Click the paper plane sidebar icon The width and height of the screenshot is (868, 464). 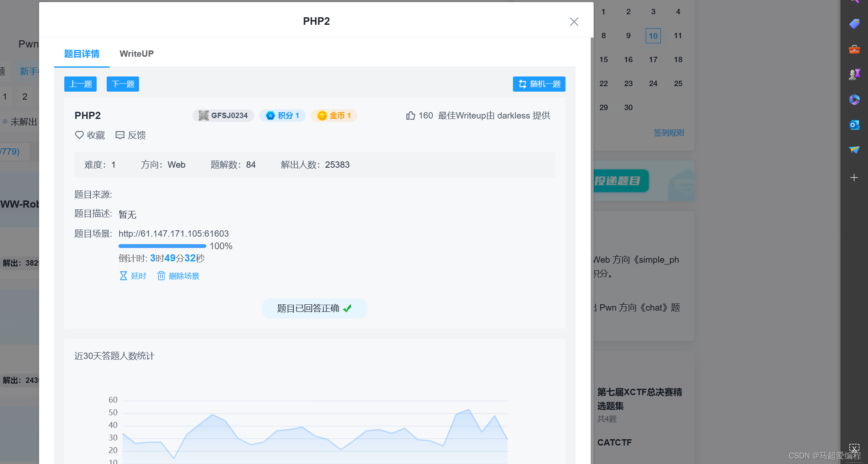(854, 150)
